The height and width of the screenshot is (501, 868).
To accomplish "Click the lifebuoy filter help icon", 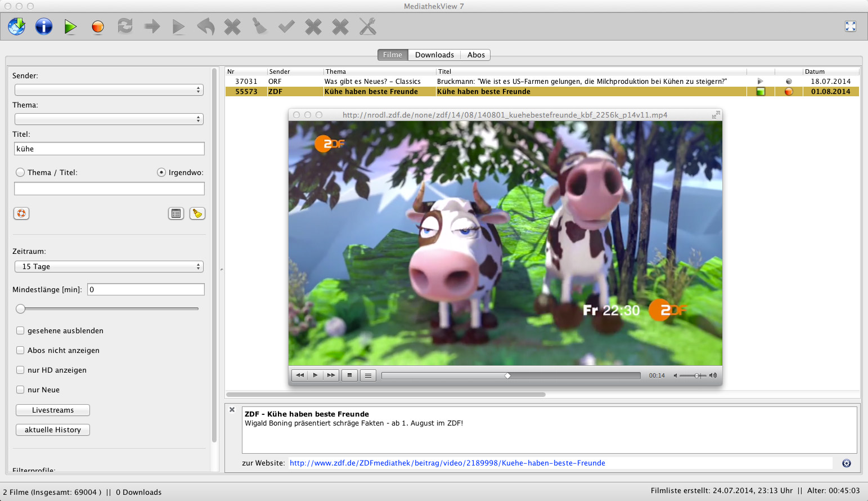I will tap(21, 213).
